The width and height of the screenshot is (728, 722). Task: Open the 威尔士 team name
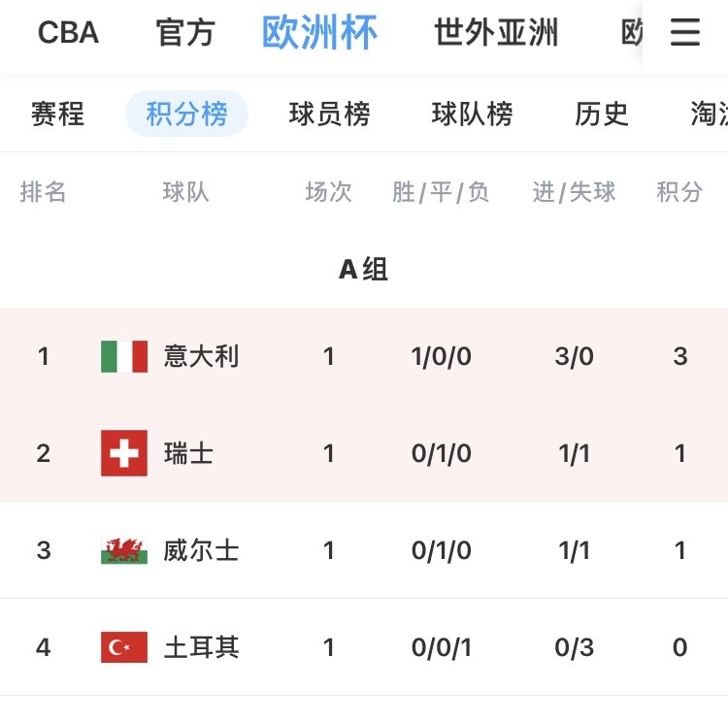202,550
